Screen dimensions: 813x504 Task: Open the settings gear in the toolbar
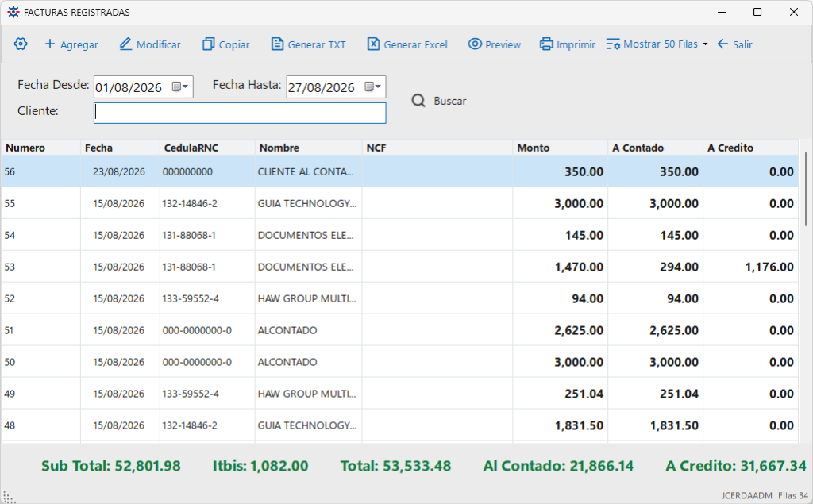[21, 44]
